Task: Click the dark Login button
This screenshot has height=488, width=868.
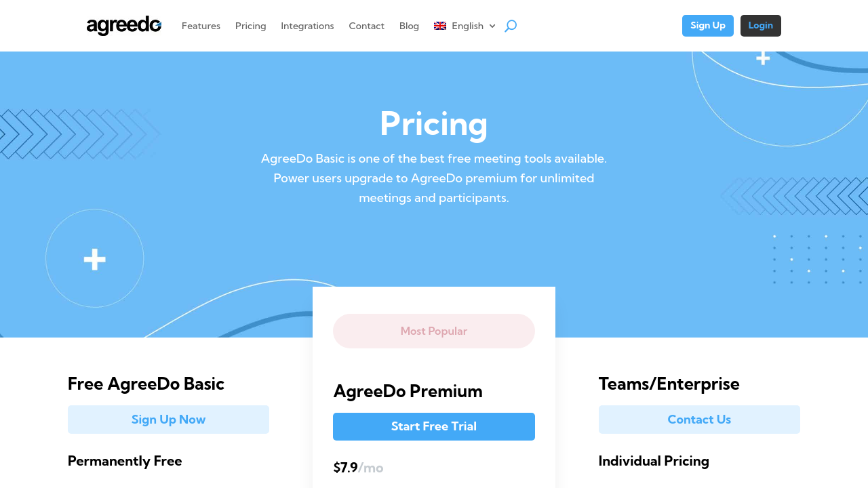Action: [x=760, y=26]
